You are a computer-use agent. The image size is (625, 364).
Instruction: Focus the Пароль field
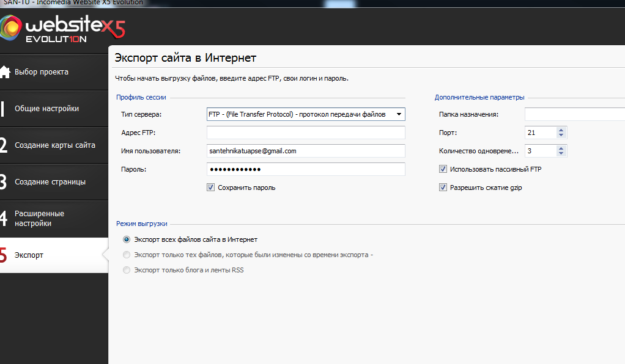point(306,169)
